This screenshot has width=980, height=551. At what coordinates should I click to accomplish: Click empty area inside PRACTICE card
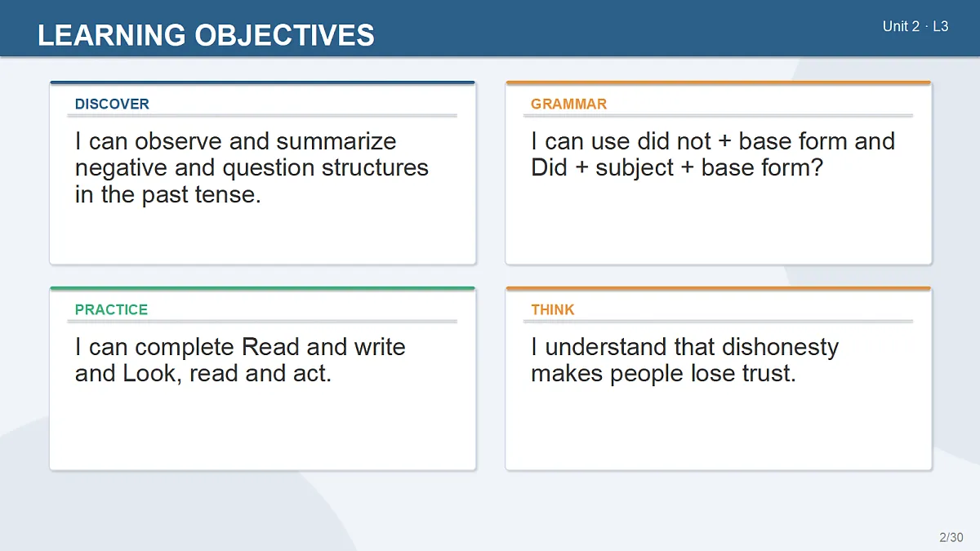click(x=262, y=429)
